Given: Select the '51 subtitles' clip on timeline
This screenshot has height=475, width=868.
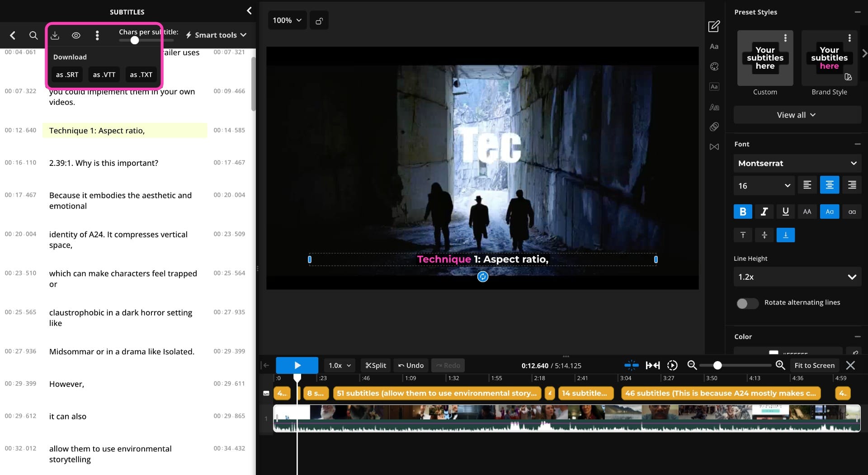Looking at the screenshot, I should click(x=437, y=393).
